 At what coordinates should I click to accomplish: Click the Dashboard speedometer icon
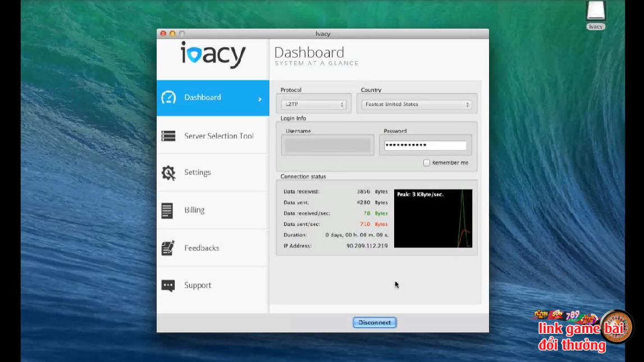[x=168, y=98]
